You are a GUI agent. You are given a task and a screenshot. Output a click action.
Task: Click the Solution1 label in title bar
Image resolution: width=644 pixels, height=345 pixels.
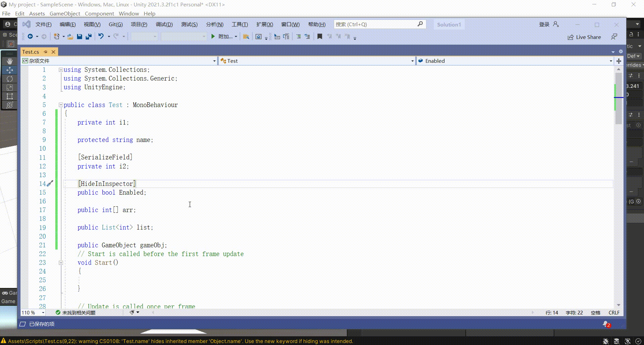449,24
